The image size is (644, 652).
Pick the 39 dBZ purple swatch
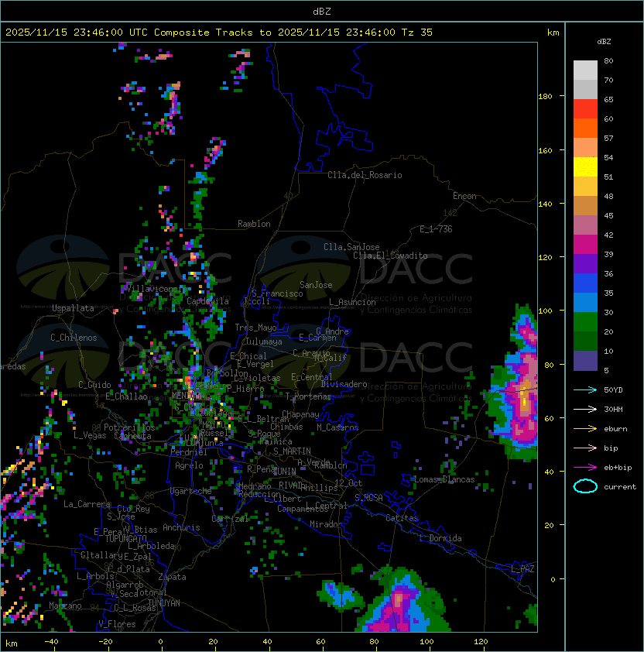585,263
